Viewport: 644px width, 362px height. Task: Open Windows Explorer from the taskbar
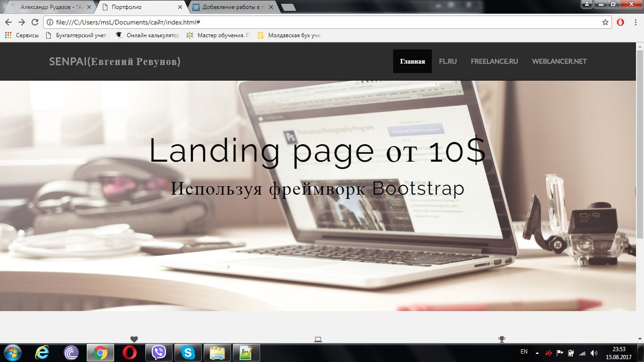pos(217,353)
